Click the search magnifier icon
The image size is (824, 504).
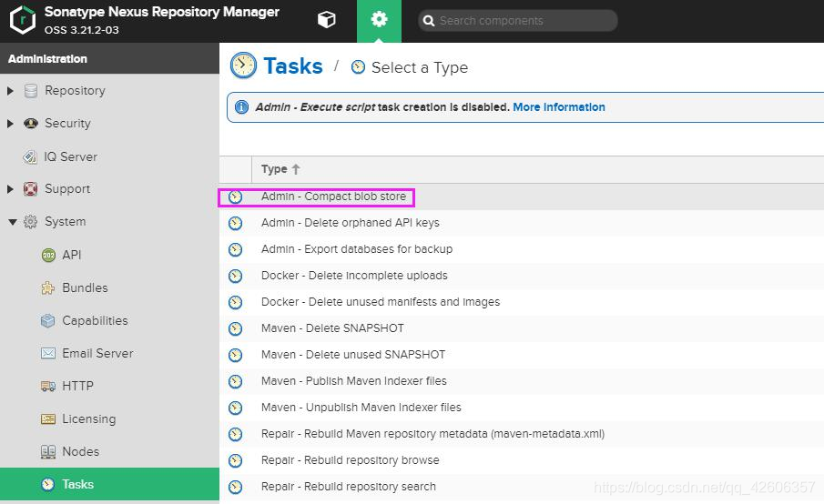point(429,21)
